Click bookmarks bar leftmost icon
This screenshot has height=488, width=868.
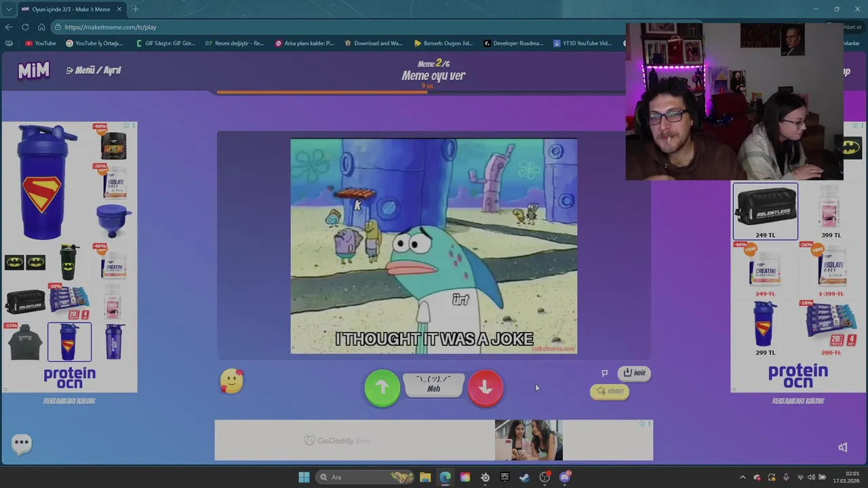tap(9, 43)
